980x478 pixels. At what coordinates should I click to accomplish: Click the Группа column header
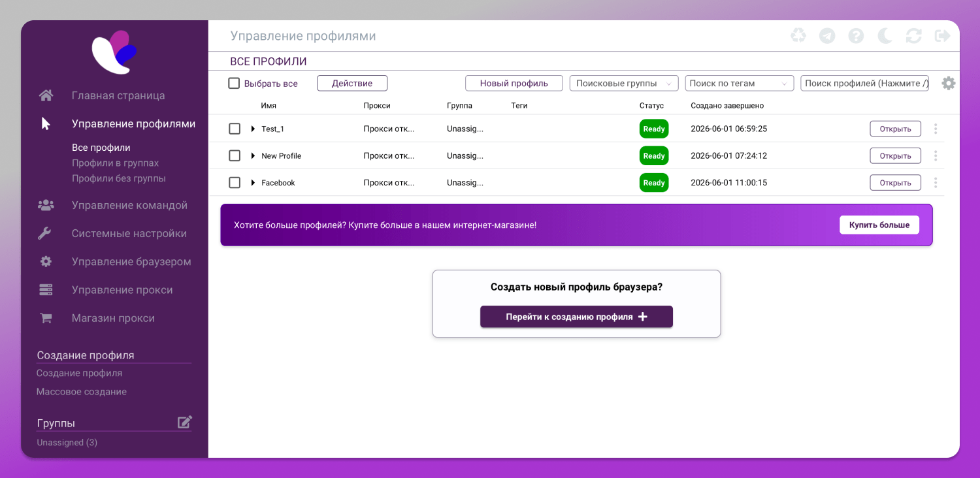[459, 105]
